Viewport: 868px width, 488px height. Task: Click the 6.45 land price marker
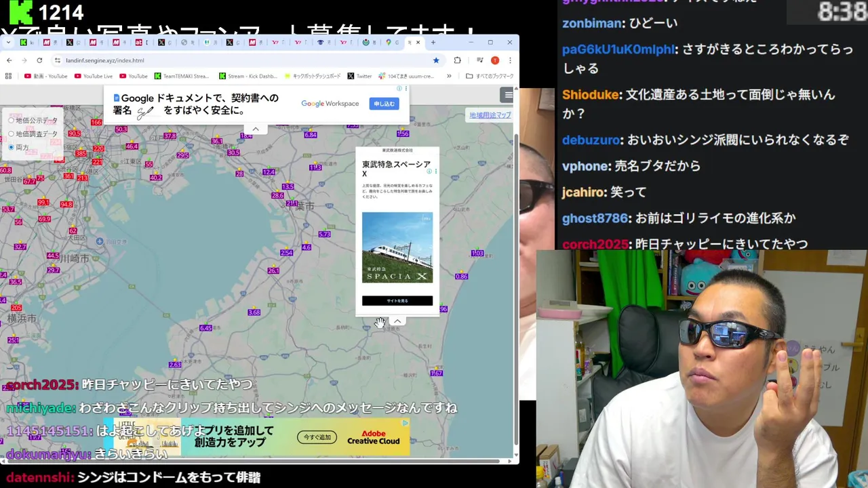coord(205,328)
